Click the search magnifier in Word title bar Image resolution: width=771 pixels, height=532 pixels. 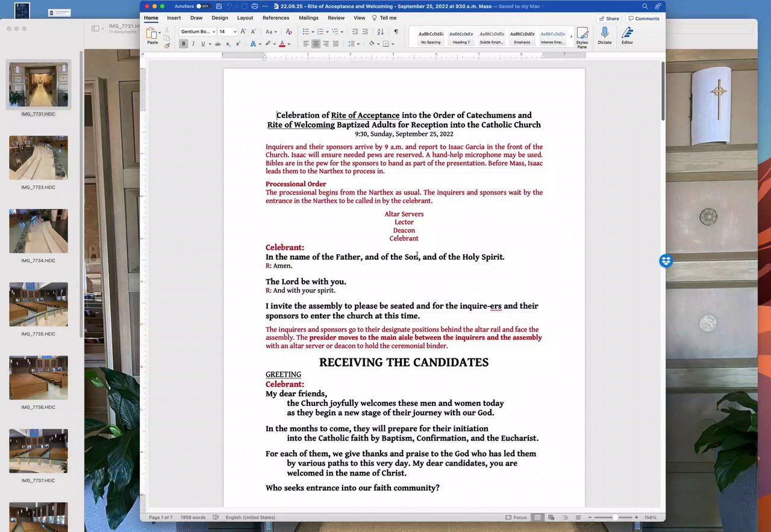click(x=645, y=6)
